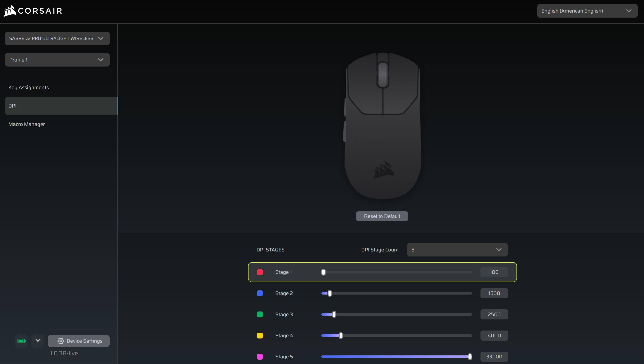Open Device Settings
The width and height of the screenshot is (644, 364).
point(79,341)
